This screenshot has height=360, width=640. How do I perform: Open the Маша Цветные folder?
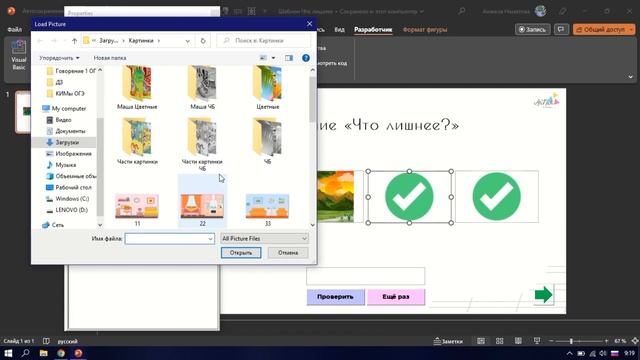click(137, 87)
